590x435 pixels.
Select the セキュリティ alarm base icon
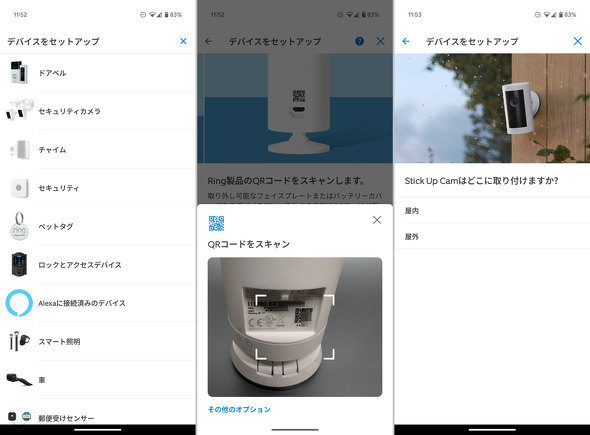pyautogui.click(x=19, y=188)
